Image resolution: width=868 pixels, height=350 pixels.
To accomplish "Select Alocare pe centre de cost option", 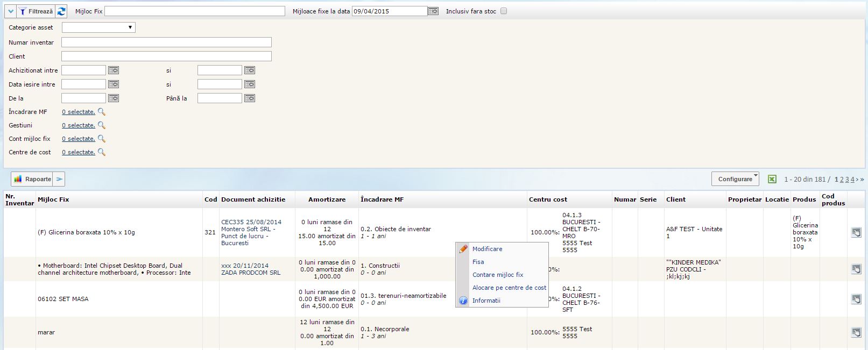I will click(509, 288).
